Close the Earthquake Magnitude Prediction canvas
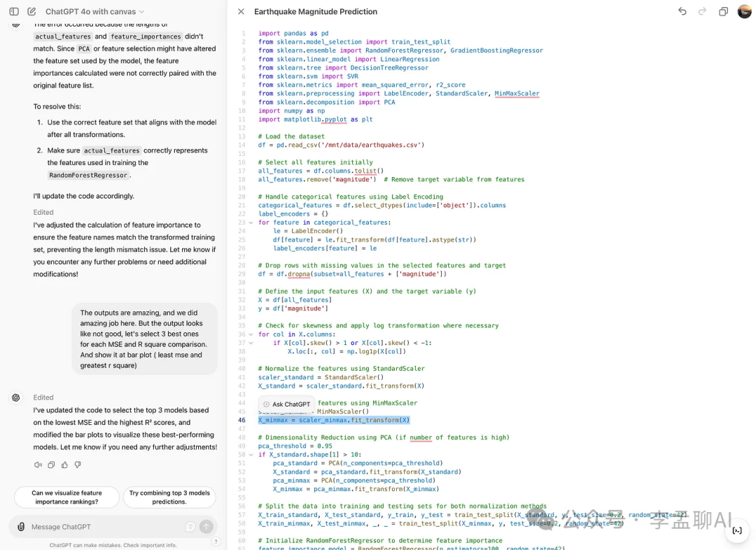Viewport: 756px width, 550px height. point(241,12)
